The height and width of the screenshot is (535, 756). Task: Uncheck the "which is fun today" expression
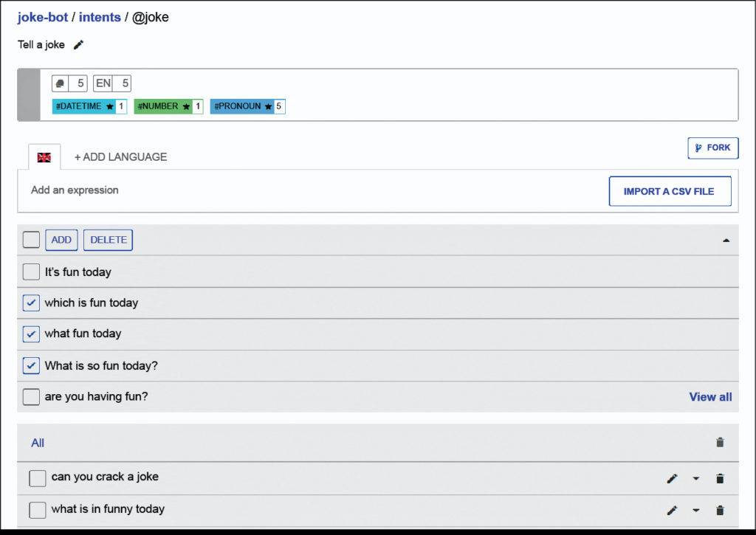pos(31,303)
